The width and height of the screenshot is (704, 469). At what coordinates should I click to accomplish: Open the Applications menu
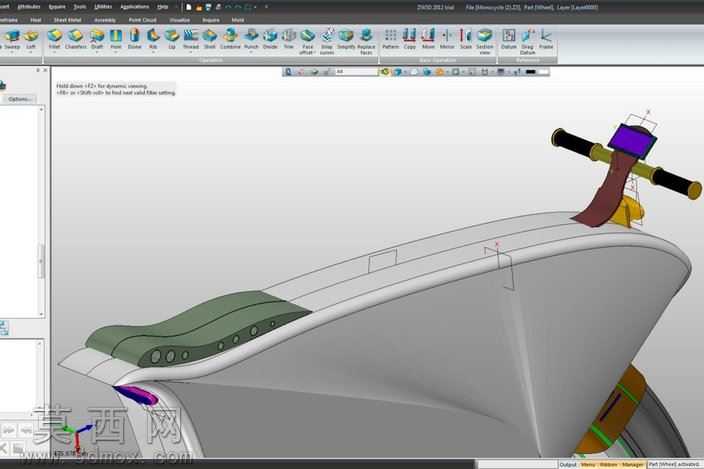coord(135,7)
